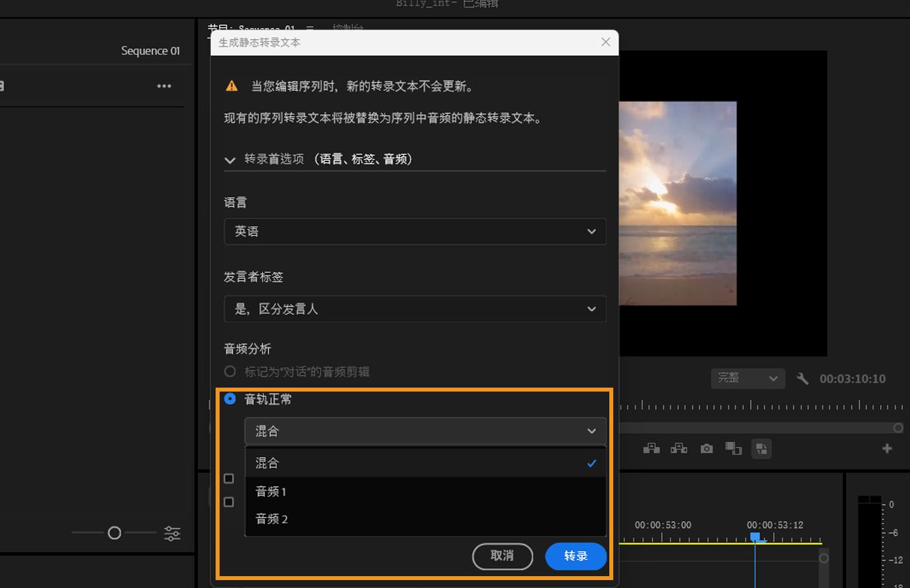The image size is (910, 588).
Task: Click the adjustment sliders icon at bottom left
Action: 172,533
